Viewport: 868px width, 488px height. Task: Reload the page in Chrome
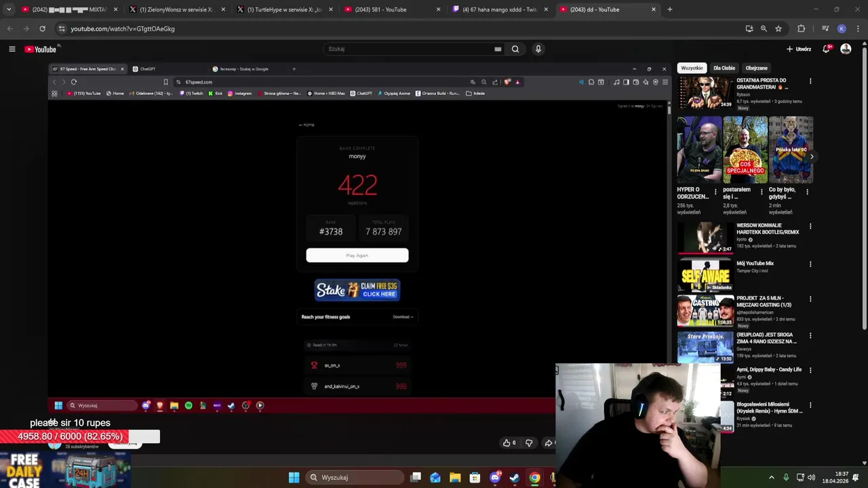coord(42,28)
